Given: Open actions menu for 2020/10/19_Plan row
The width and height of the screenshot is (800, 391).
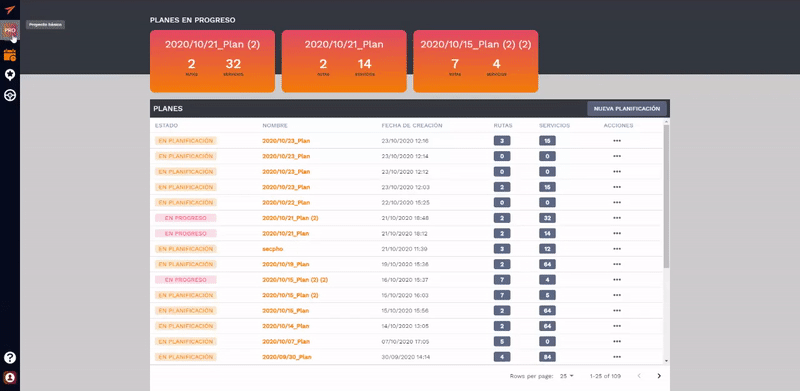Looking at the screenshot, I should 617,264.
